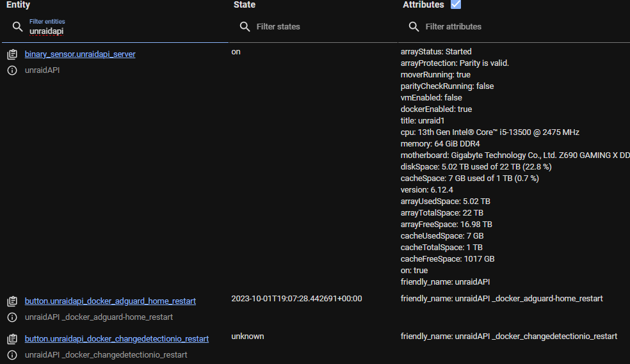630x364 pixels.
Task: Click the 'cacheFreeSpace: 1017 GB' attribute
Action: pyautogui.click(x=448, y=259)
